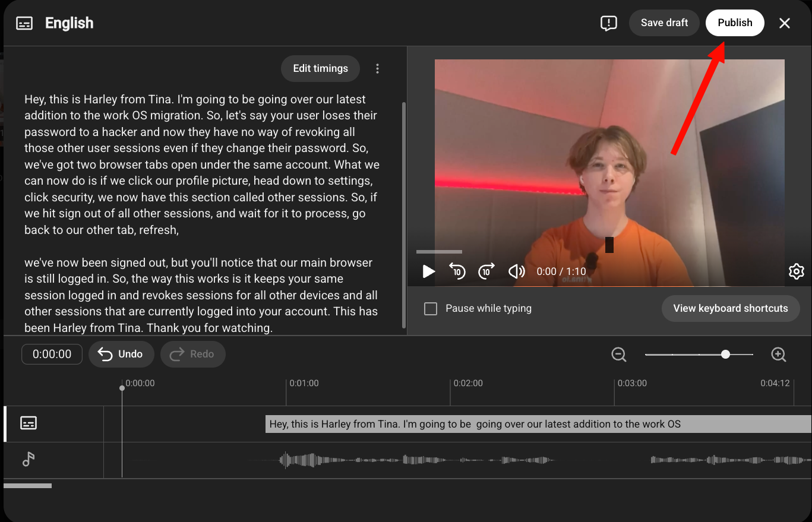
Task: Rewind the video ten seconds
Action: (x=457, y=271)
